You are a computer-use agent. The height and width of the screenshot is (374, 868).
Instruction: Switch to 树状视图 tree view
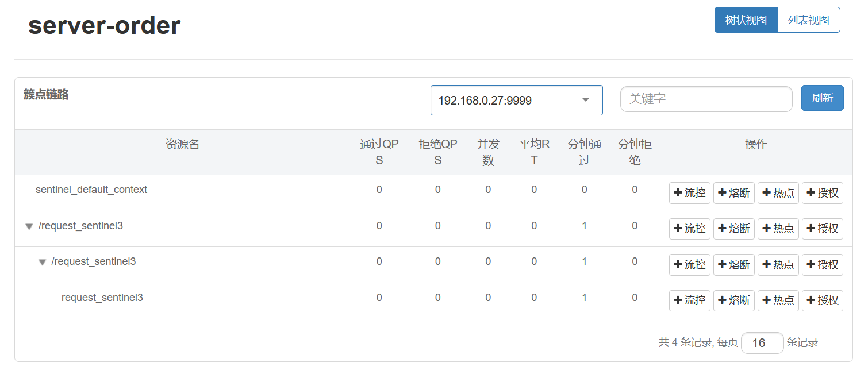tap(746, 20)
